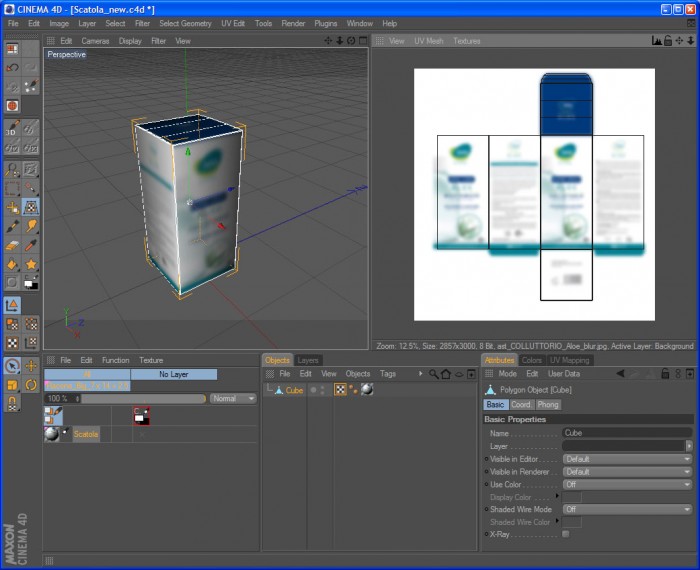Open the Visible in Editor dropdown
The height and width of the screenshot is (570, 700).
[627, 459]
